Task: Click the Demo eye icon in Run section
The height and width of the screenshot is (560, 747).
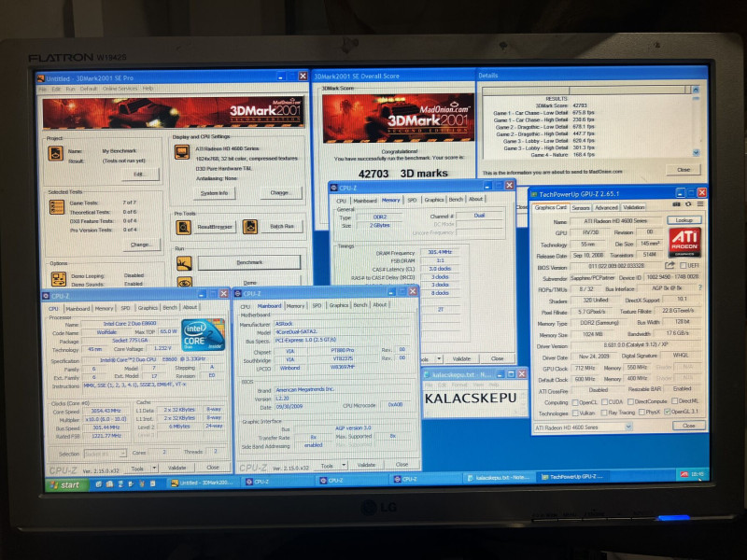Action: (x=184, y=282)
